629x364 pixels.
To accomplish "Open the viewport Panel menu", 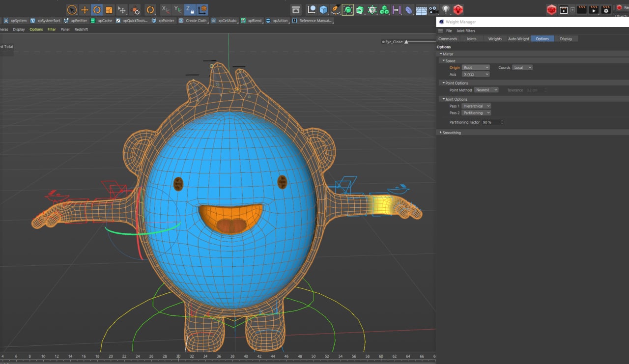I will (x=65, y=29).
